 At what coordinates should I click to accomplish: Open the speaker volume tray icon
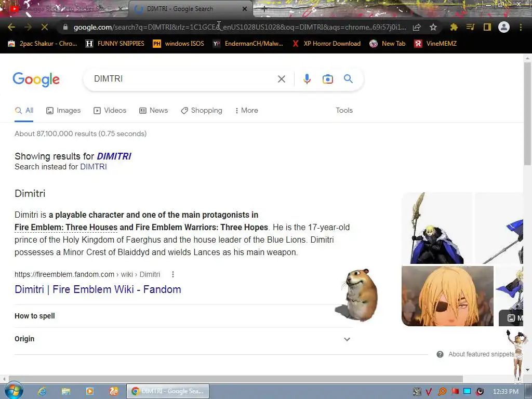click(x=480, y=392)
